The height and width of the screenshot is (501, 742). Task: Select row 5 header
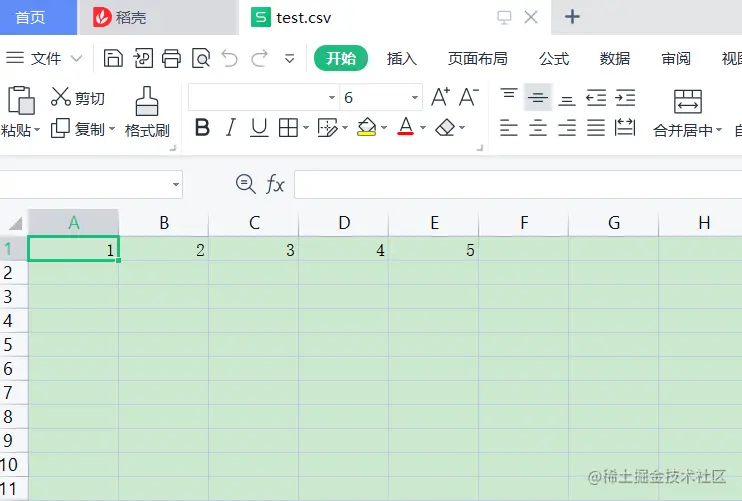[13, 344]
